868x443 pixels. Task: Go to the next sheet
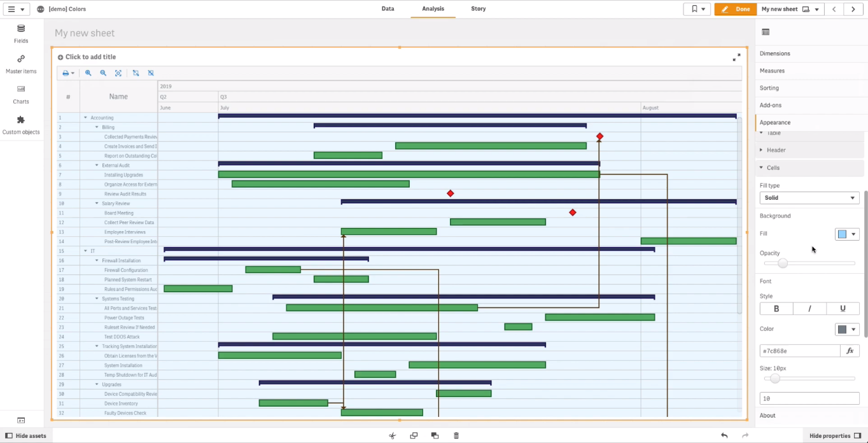[x=853, y=9]
